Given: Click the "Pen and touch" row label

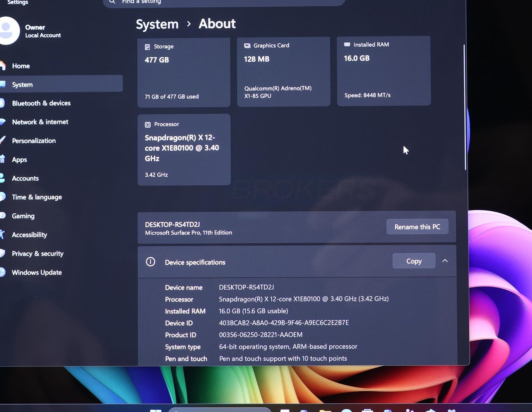Looking at the screenshot, I should [186, 359].
